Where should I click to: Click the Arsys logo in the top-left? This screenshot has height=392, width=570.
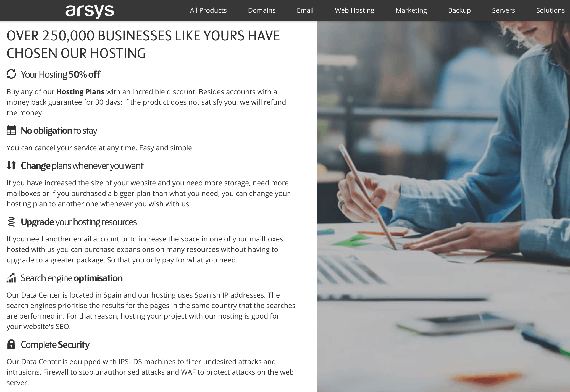point(89,11)
